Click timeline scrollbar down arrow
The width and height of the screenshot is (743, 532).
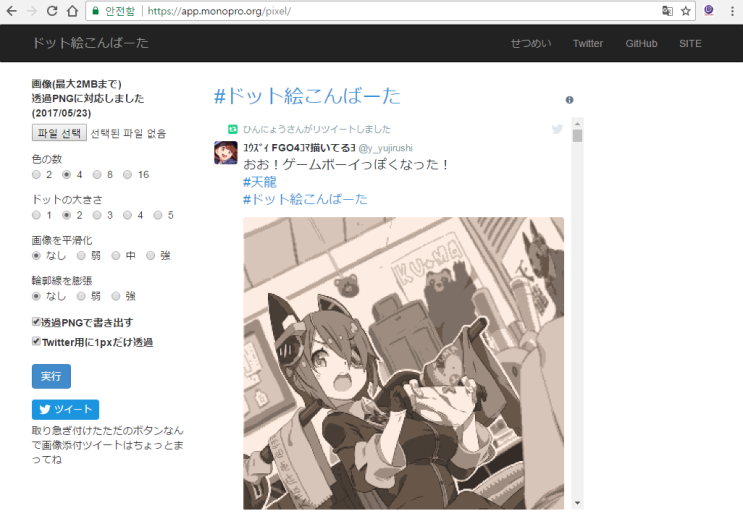coord(577,503)
